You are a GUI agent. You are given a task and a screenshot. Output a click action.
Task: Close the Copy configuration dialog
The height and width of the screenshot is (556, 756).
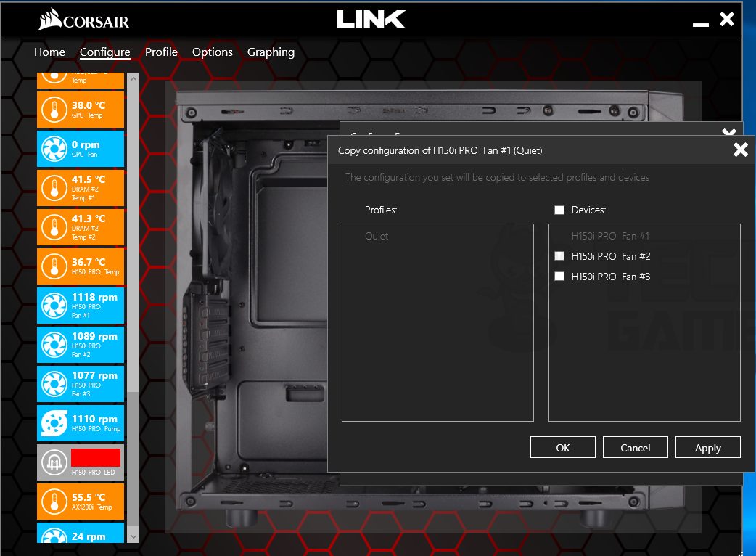741,150
